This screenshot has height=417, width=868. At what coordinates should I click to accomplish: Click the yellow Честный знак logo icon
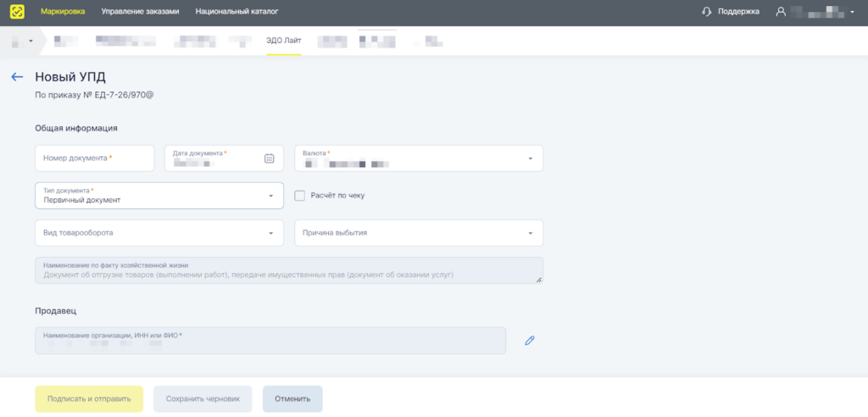[x=17, y=12]
